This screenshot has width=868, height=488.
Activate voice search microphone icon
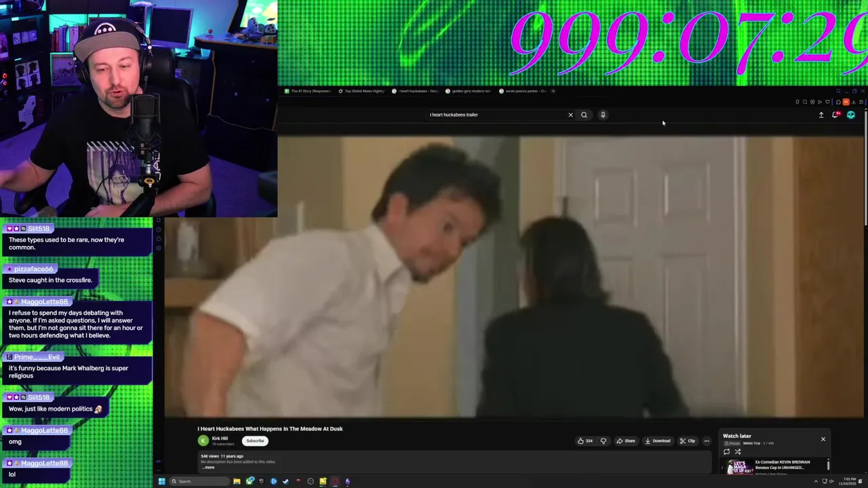(603, 115)
